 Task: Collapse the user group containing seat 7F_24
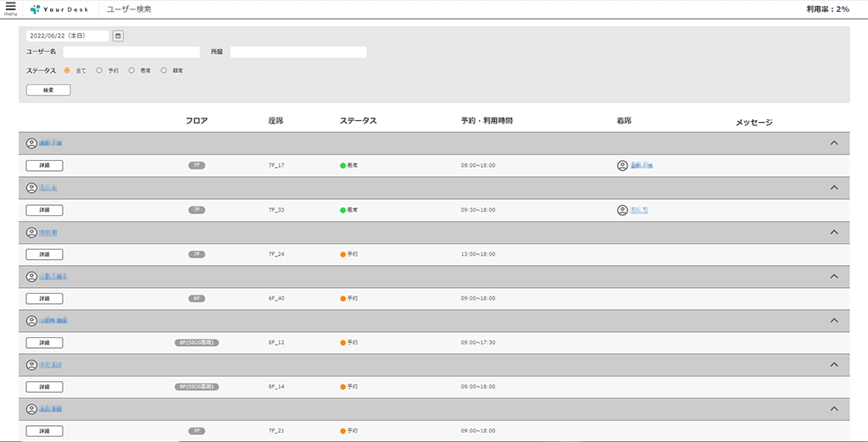point(834,232)
